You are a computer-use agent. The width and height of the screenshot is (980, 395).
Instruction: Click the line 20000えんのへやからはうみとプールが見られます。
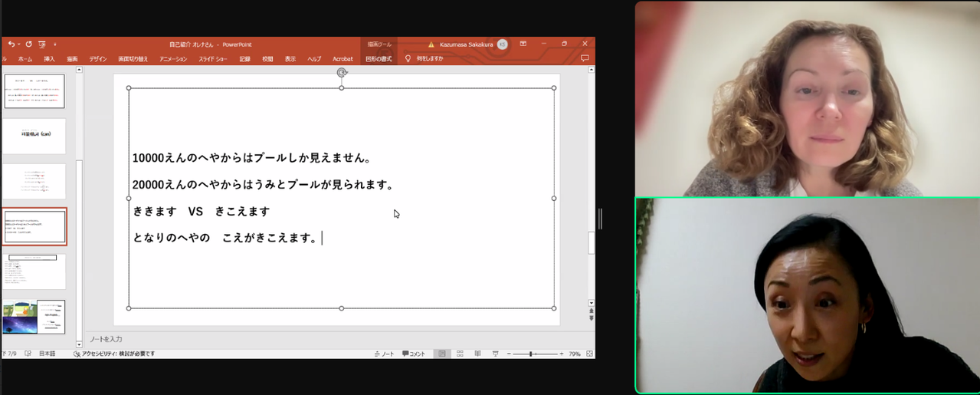tap(263, 185)
